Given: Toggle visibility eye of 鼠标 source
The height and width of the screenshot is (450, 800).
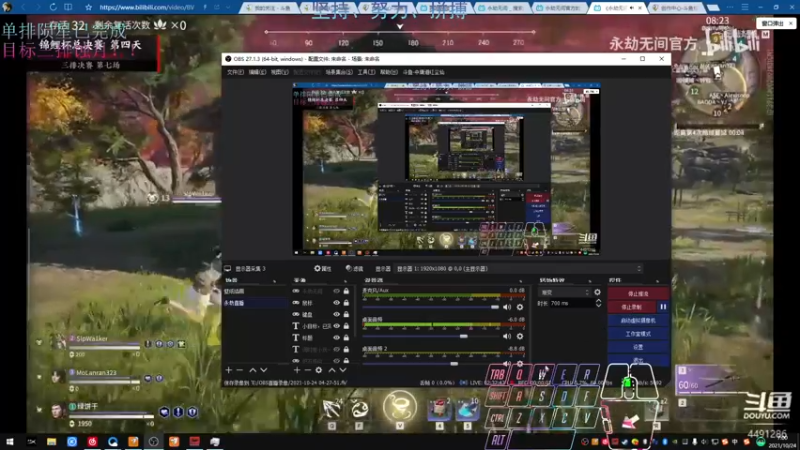Looking at the screenshot, I should (336, 303).
